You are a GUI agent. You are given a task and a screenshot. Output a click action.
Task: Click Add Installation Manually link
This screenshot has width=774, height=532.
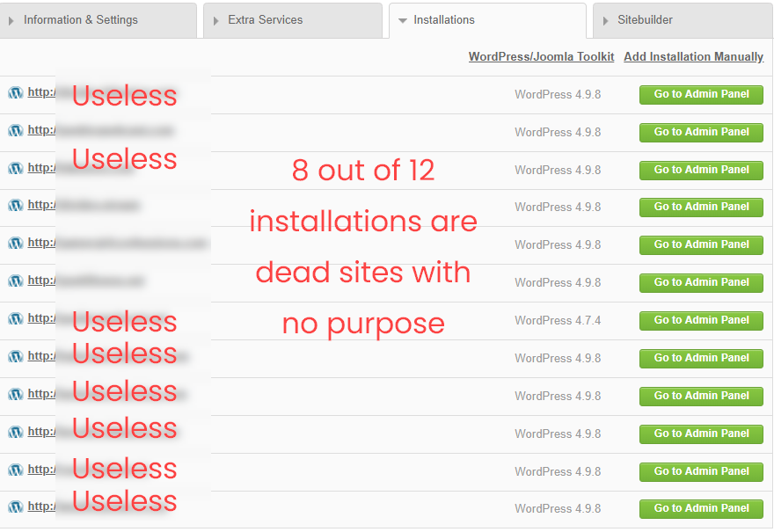693,57
